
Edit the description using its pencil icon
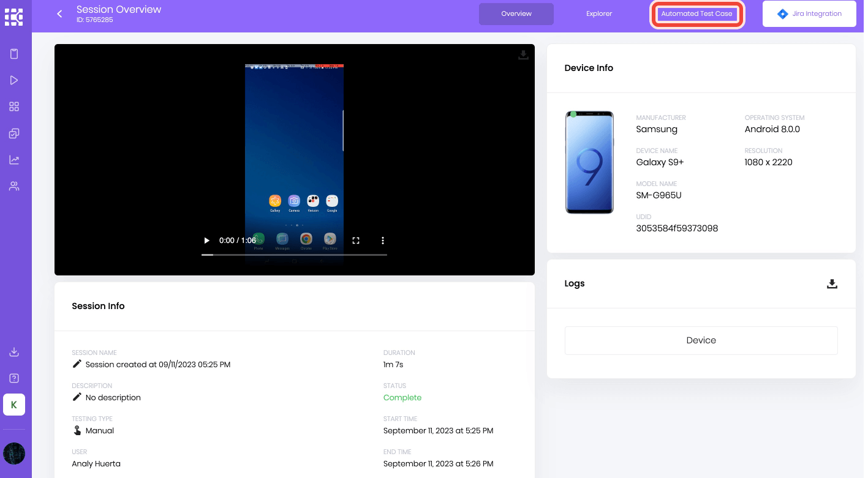click(x=77, y=397)
